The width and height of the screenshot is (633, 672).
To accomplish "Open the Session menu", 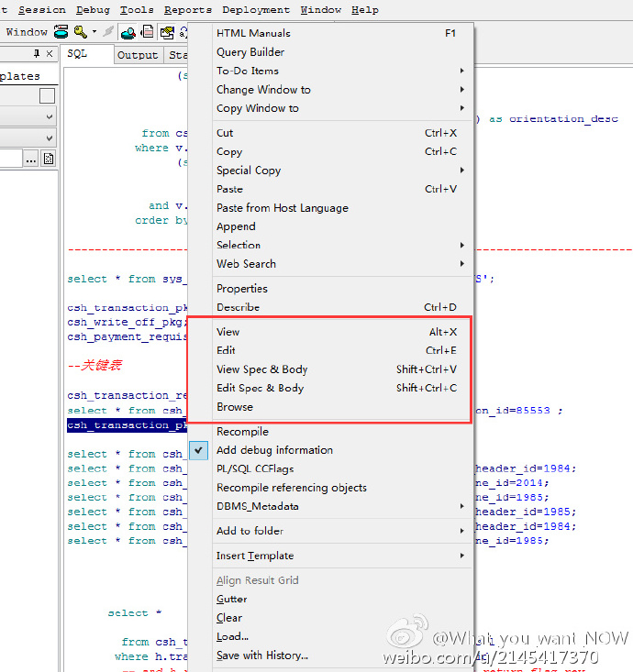I will 42,10.
